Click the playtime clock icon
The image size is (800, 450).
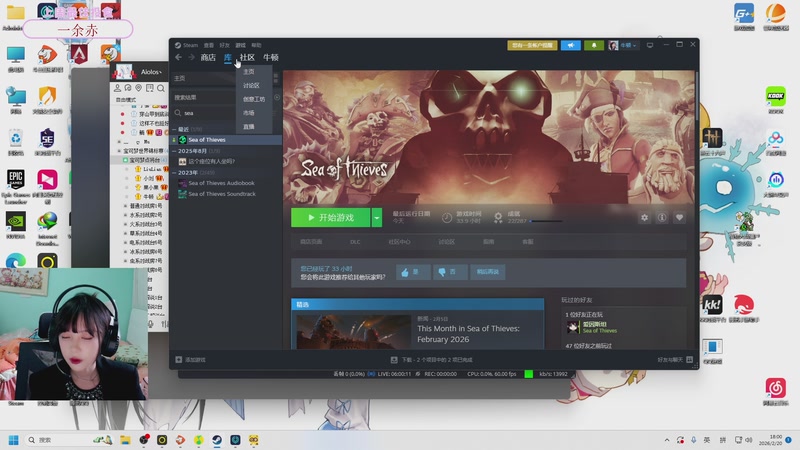tap(446, 218)
